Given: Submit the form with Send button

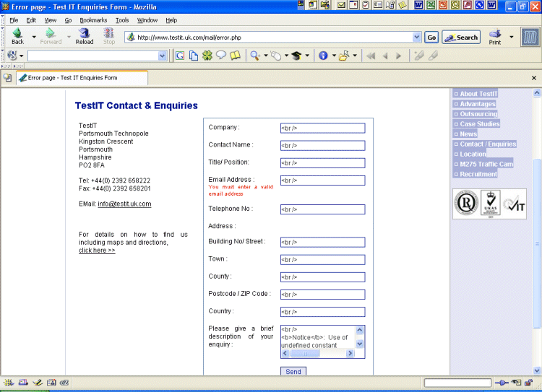Looking at the screenshot, I should pos(293,371).
